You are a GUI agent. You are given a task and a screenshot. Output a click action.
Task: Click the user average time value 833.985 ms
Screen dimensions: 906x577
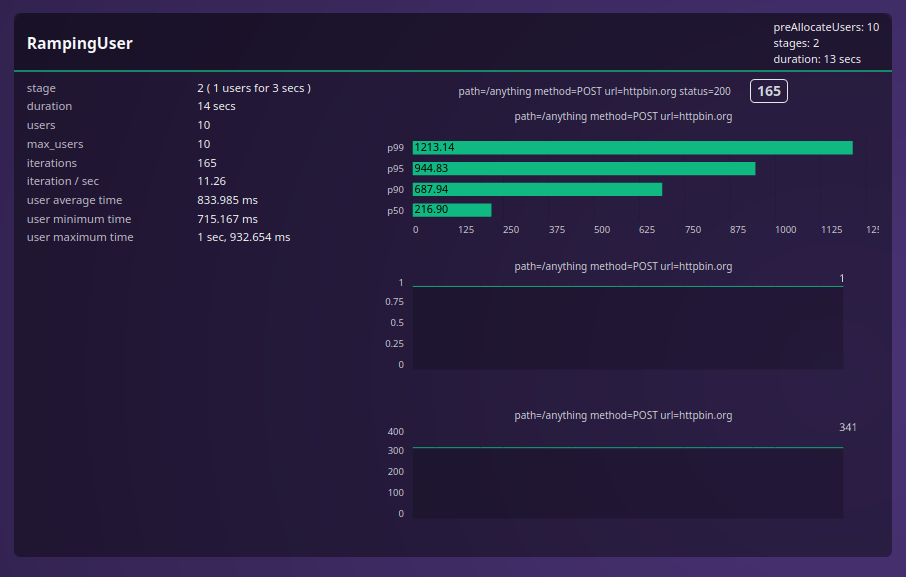227,200
